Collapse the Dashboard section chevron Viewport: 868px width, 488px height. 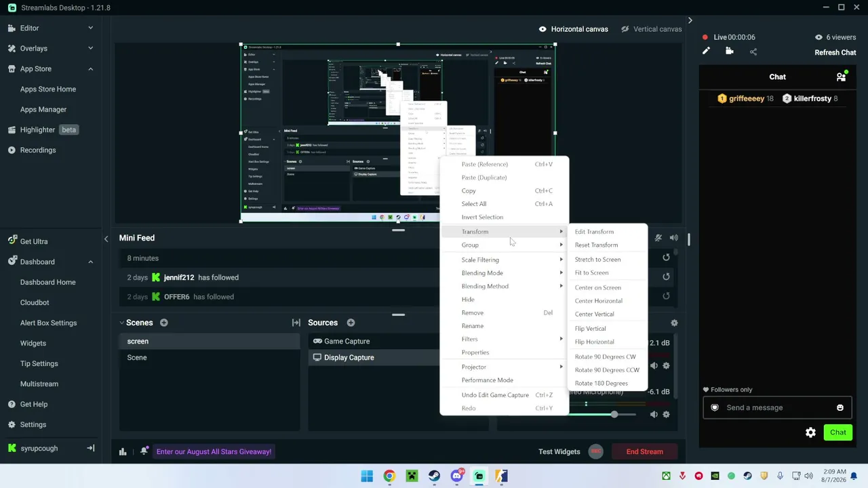coord(91,262)
